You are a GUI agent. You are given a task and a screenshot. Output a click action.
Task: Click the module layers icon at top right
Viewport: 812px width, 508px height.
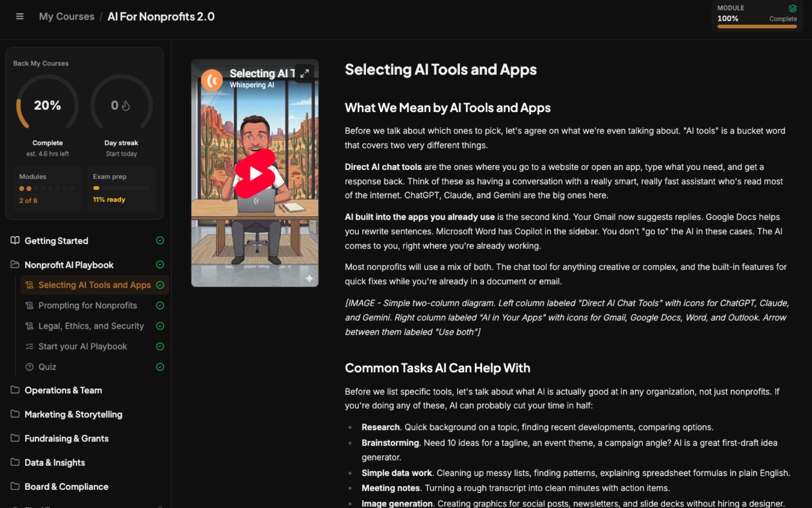pos(792,8)
